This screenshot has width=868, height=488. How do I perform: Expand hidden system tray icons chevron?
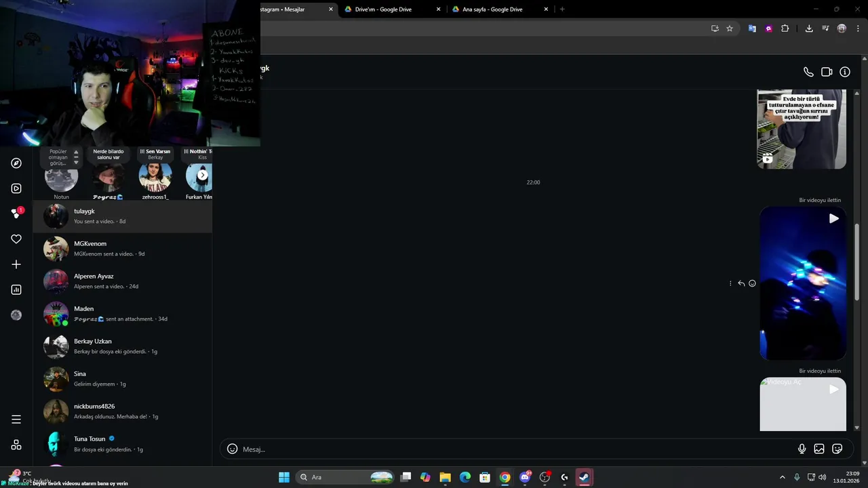point(782,477)
